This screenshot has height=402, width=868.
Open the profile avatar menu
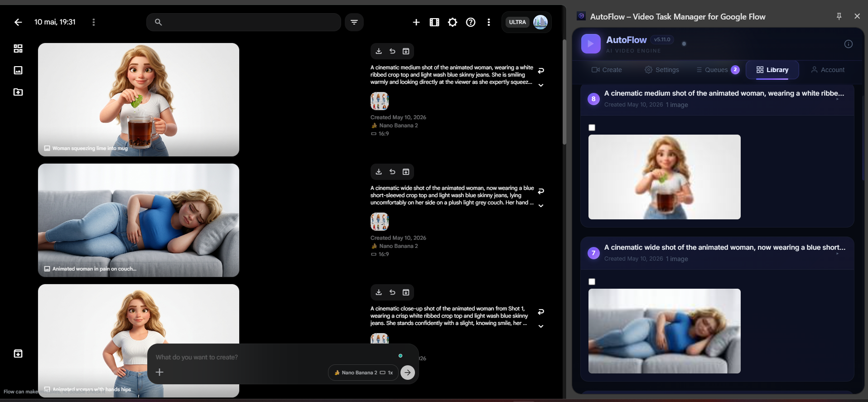(x=540, y=22)
